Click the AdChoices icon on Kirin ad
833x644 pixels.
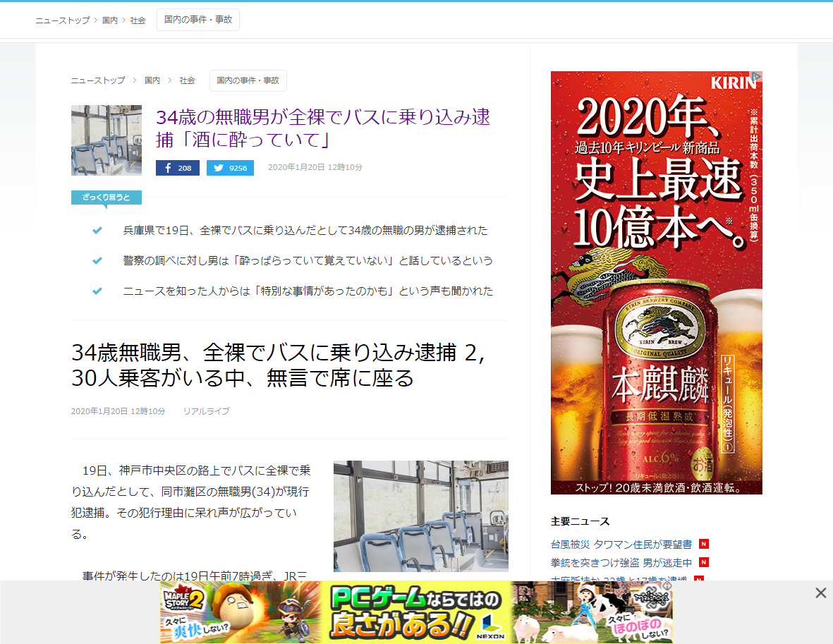click(757, 76)
